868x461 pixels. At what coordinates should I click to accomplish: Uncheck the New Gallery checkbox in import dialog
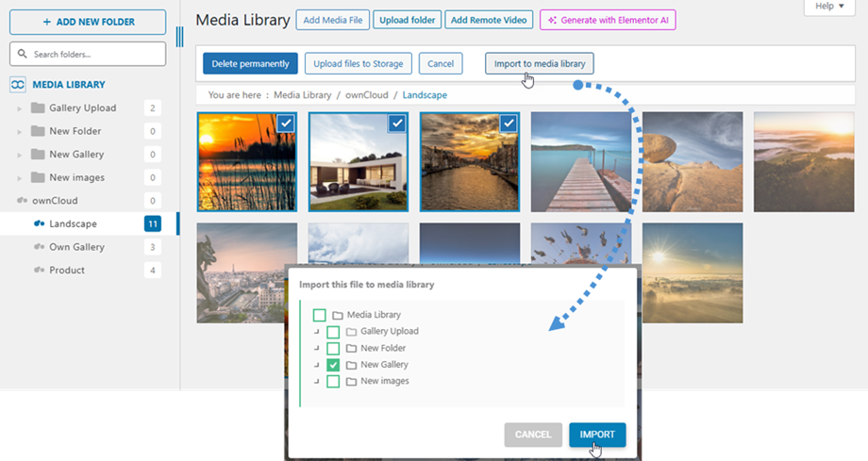333,365
